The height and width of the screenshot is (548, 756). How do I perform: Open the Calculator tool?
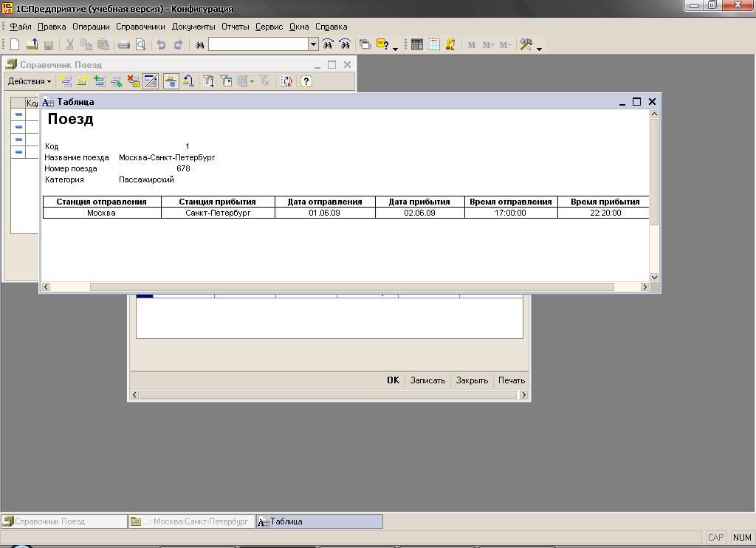pos(417,45)
